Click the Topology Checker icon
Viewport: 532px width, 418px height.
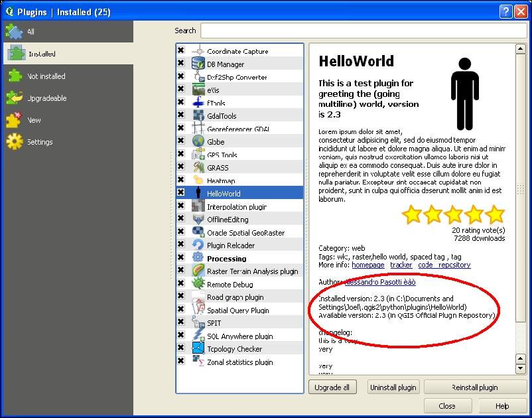tap(198, 348)
